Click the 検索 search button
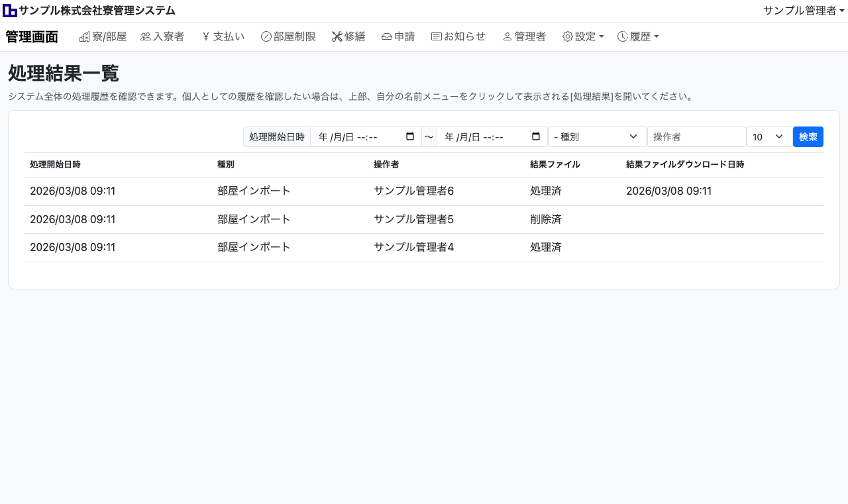 point(808,136)
